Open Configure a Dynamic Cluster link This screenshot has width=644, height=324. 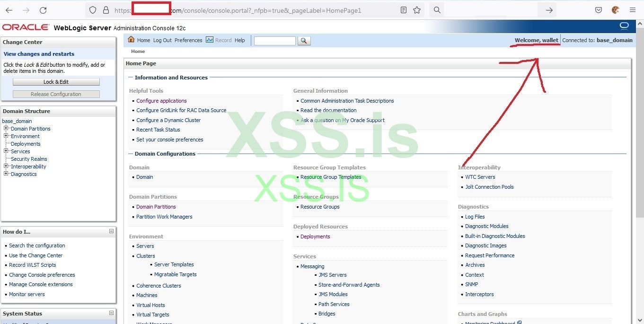[x=168, y=120]
